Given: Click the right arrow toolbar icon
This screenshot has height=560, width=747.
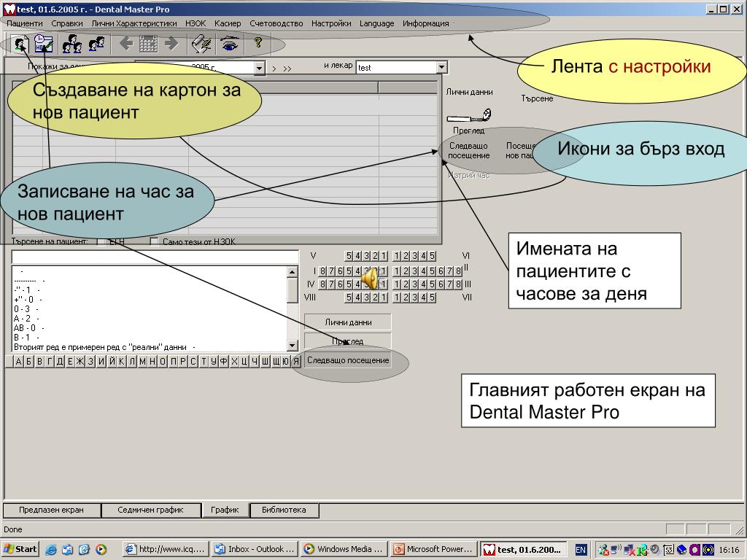Looking at the screenshot, I should 171,44.
